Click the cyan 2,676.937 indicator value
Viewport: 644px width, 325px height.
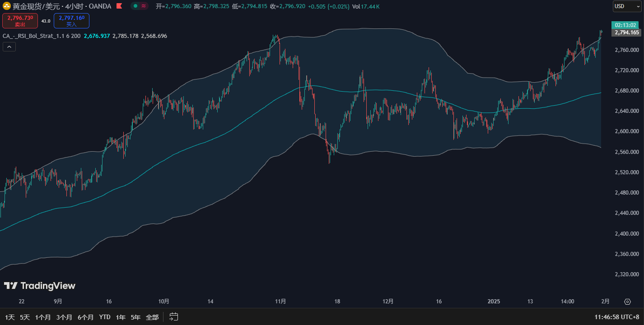point(97,36)
